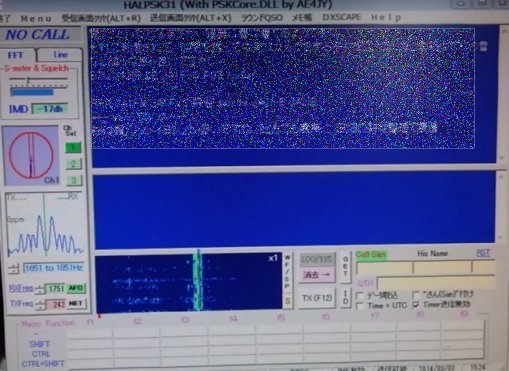Click the status bar time 15:24
The width and height of the screenshot is (509, 371).
[x=477, y=368]
